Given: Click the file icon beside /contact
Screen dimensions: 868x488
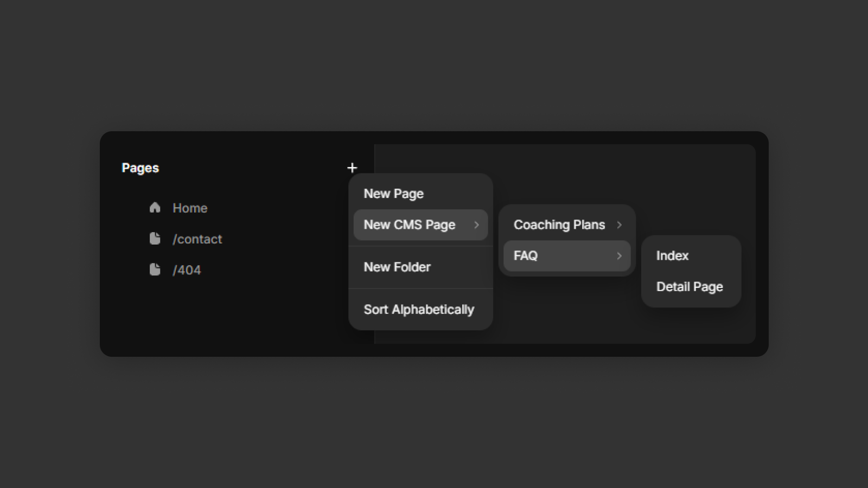Looking at the screenshot, I should 155,239.
